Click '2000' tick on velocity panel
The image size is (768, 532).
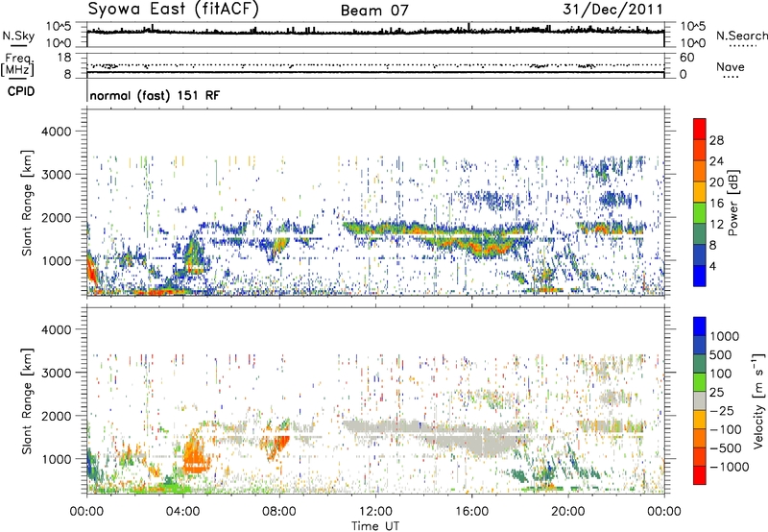56,416
